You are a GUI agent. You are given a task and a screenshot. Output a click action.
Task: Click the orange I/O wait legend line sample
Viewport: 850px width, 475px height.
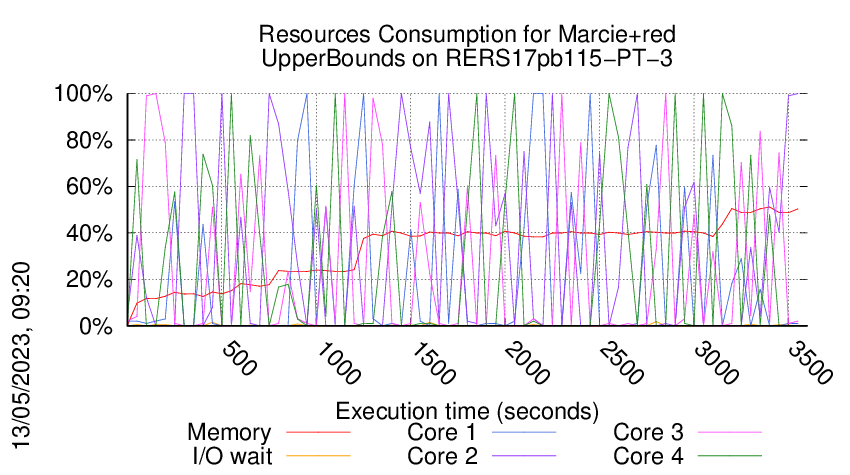click(318, 455)
